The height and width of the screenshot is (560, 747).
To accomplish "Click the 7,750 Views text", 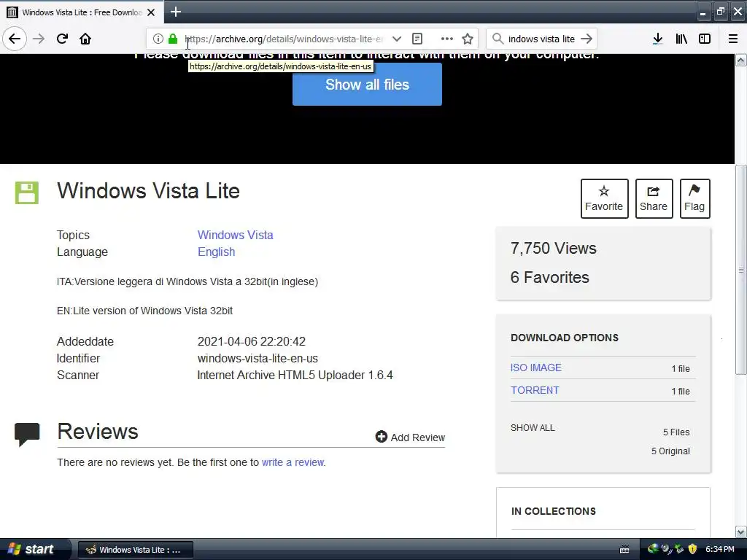I will 554,248.
